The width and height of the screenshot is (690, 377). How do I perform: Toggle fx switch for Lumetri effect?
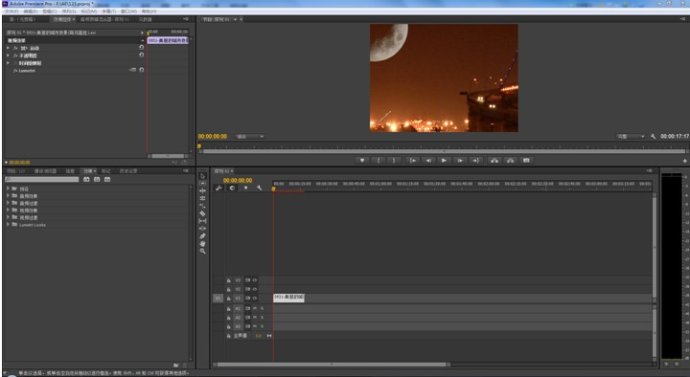point(15,70)
